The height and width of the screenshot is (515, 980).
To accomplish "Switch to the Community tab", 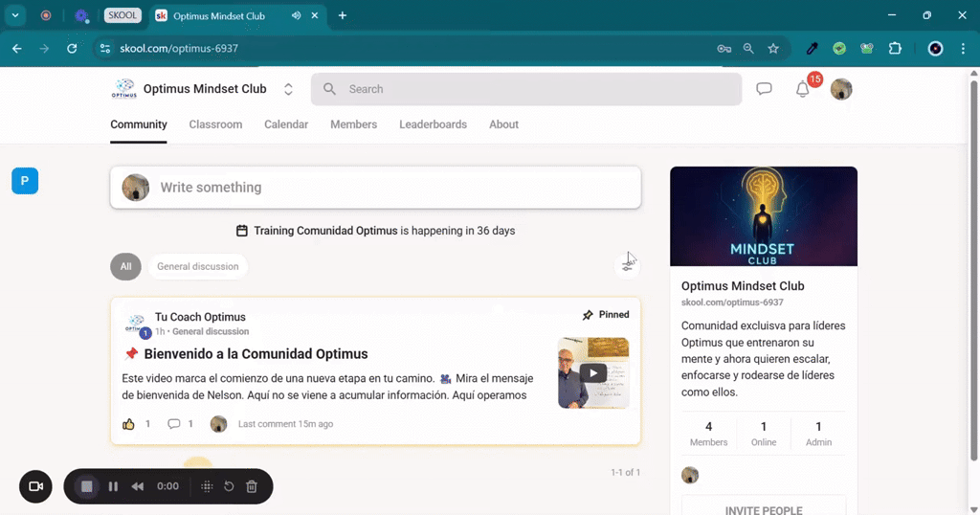I will pyautogui.click(x=139, y=124).
